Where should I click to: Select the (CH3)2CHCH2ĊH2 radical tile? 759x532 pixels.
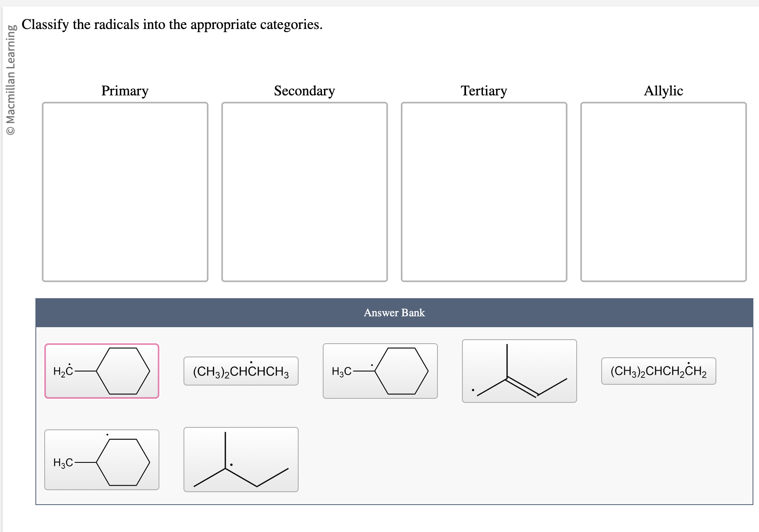coord(658,371)
